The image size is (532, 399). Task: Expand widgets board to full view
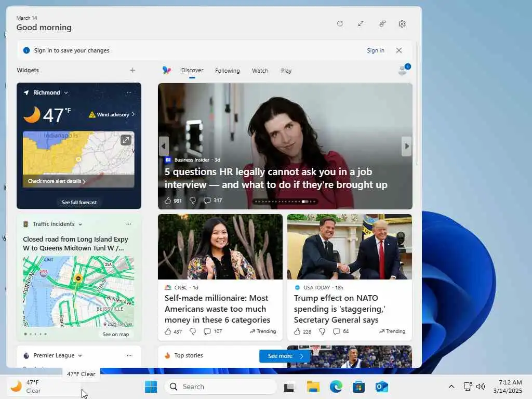361,24
